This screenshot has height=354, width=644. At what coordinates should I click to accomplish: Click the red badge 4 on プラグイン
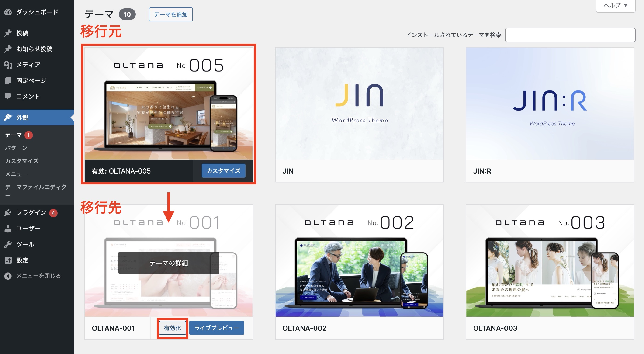53,213
